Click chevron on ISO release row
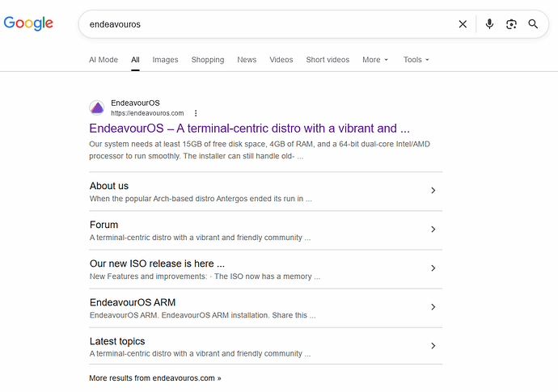The width and height of the screenshot is (558, 392). pos(433,268)
